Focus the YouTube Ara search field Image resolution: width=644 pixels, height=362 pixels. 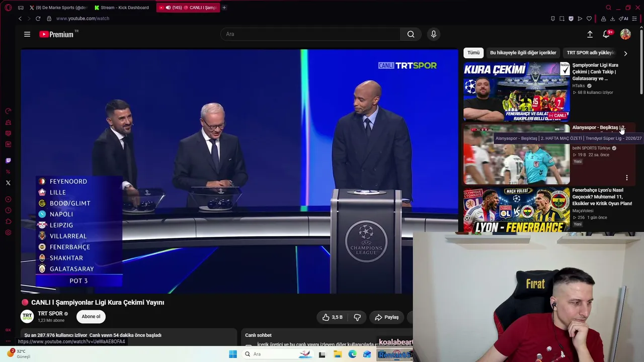(x=310, y=34)
